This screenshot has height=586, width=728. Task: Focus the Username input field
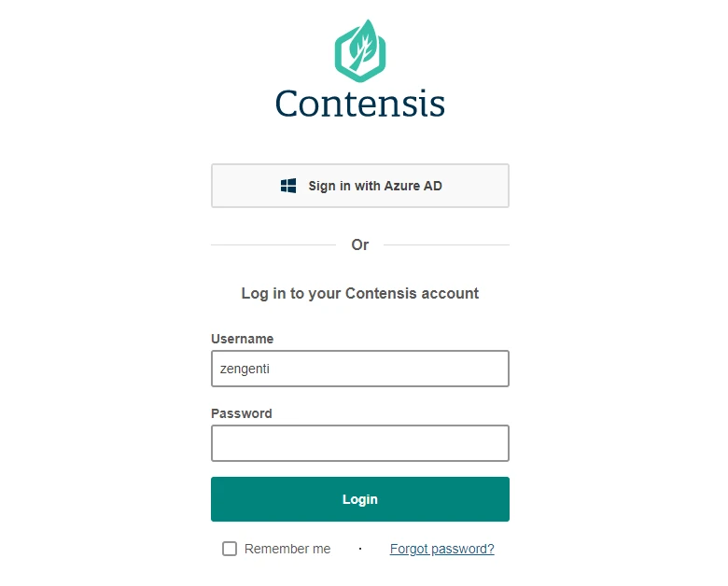tap(360, 369)
